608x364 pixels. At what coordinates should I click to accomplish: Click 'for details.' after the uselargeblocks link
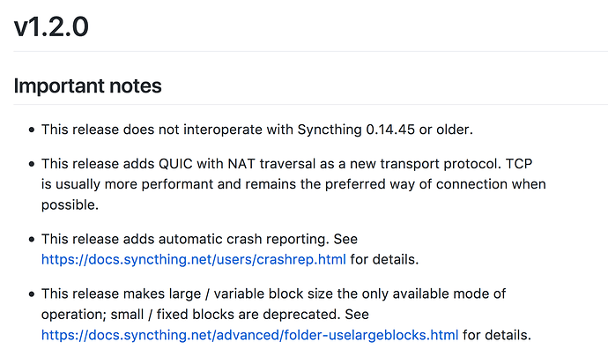[x=497, y=335]
